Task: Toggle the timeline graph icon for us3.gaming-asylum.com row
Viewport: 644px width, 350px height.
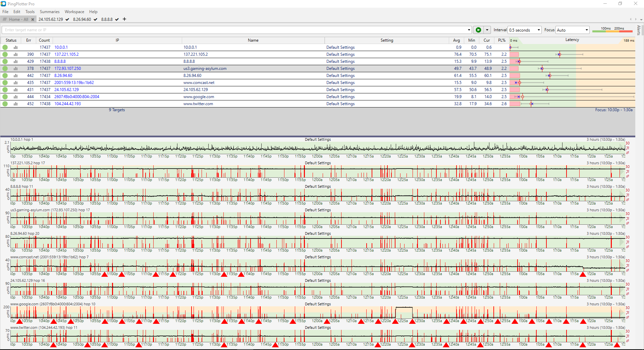Action: click(15, 69)
